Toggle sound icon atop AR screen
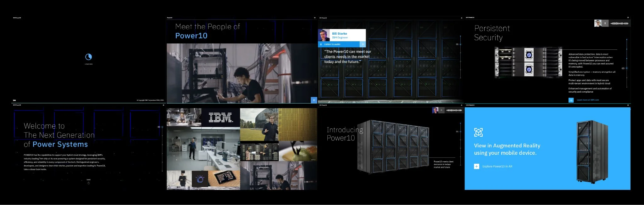 click(628, 105)
